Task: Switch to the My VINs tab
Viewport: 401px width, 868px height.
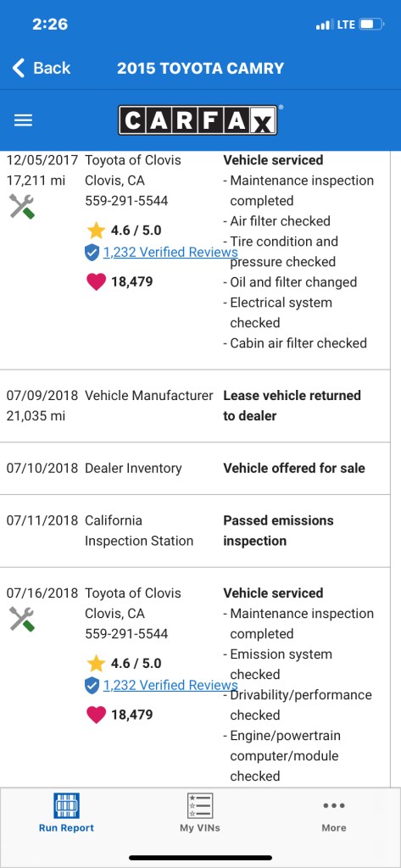Action: 200,813
